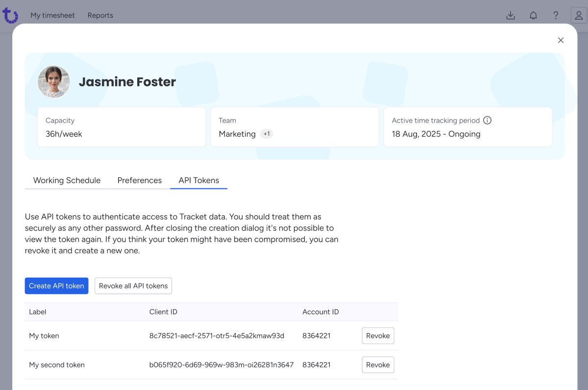
Task: Expand the +1 team badge
Action: tap(267, 134)
